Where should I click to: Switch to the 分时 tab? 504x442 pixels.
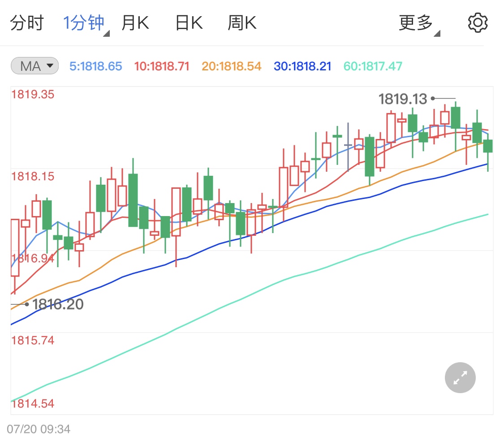(x=27, y=23)
